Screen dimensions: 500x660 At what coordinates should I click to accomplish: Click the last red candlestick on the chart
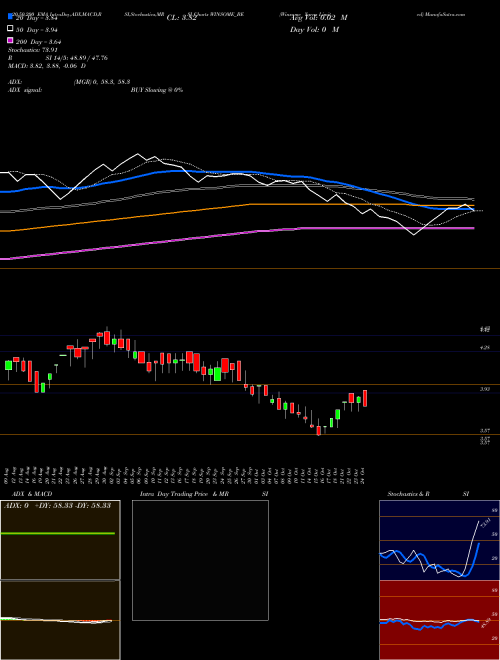click(365, 398)
